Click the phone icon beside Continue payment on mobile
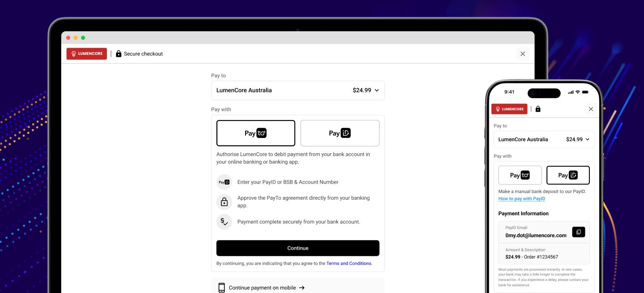The height and width of the screenshot is (293, 644). click(x=221, y=288)
